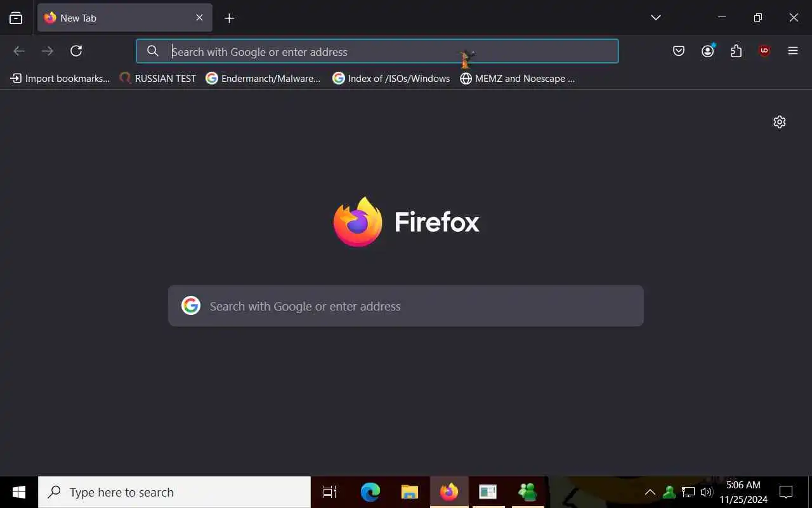Click Import bookmarks bookmark bar item
This screenshot has width=812, height=508.
click(60, 79)
